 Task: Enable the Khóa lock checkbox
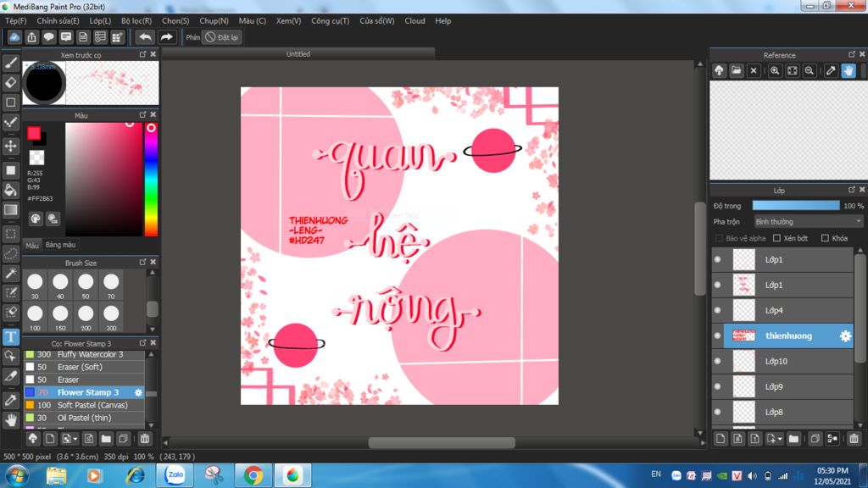pos(825,238)
